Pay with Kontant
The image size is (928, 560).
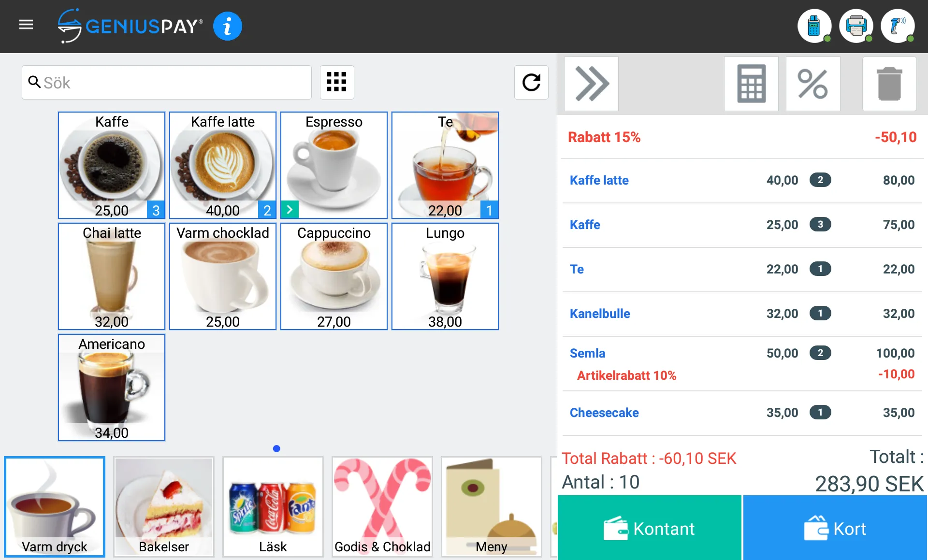click(x=650, y=528)
